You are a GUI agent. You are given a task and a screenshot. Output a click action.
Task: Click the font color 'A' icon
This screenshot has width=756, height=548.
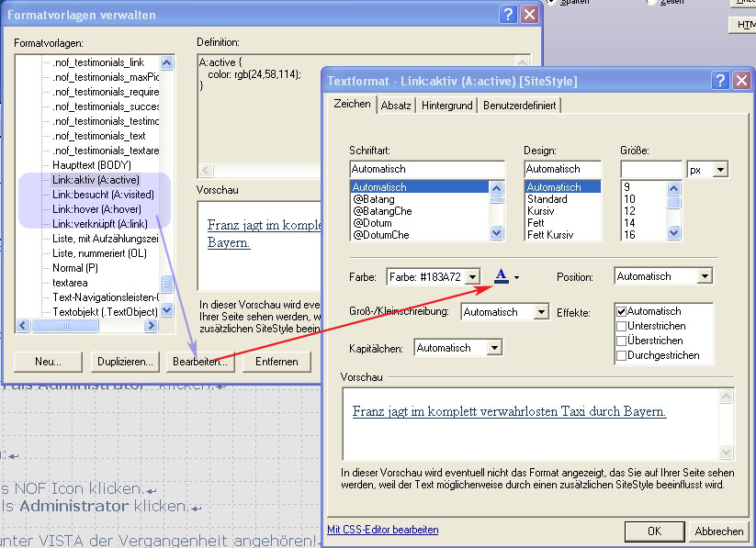(x=502, y=276)
